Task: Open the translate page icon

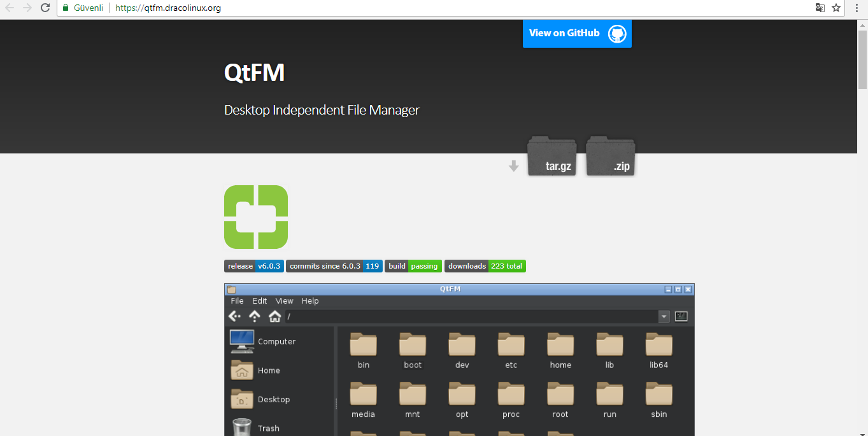Action: point(820,8)
